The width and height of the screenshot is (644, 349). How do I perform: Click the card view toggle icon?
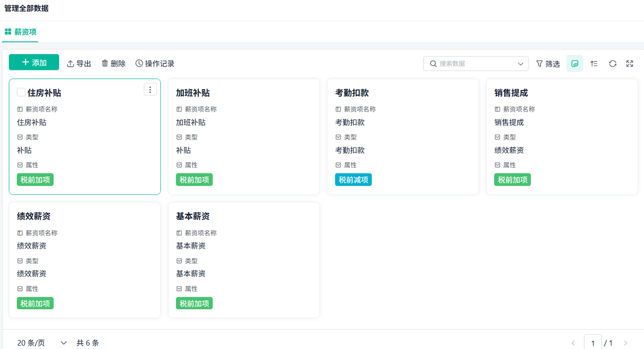(x=575, y=63)
